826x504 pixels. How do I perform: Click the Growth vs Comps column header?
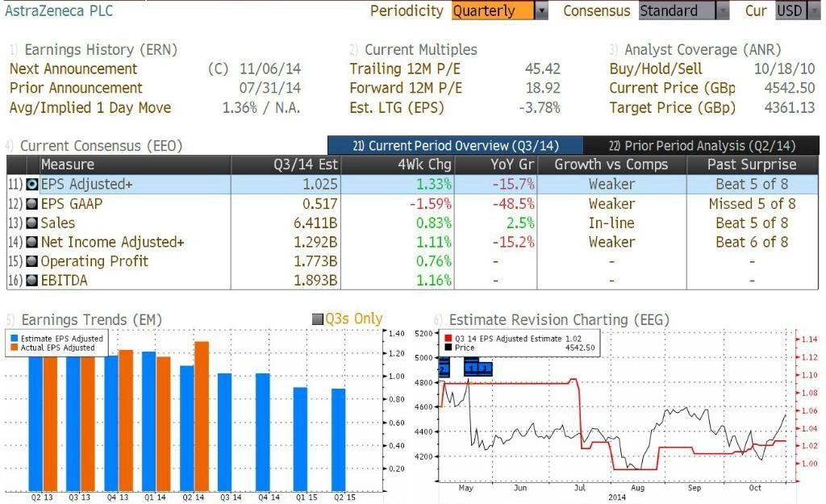(x=611, y=165)
